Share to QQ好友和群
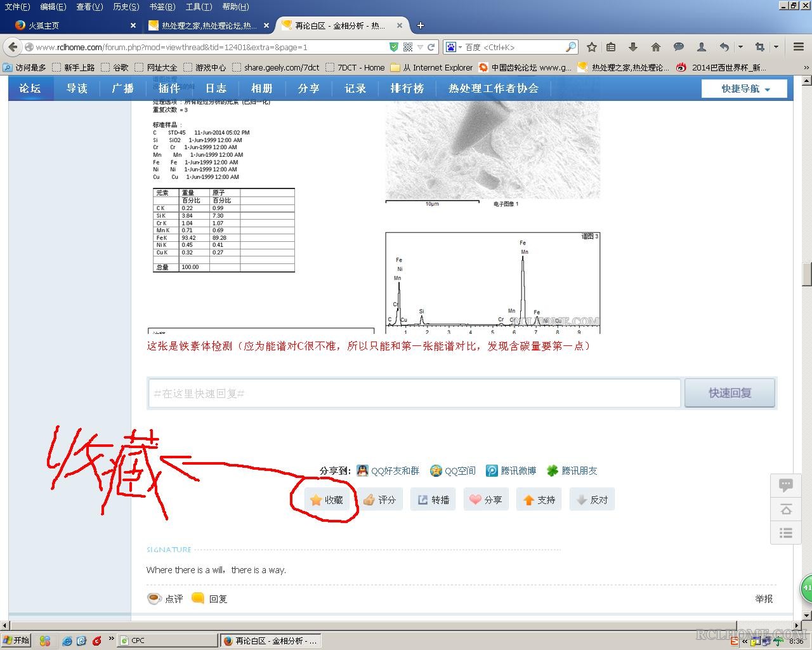The image size is (812, 650). click(x=388, y=470)
